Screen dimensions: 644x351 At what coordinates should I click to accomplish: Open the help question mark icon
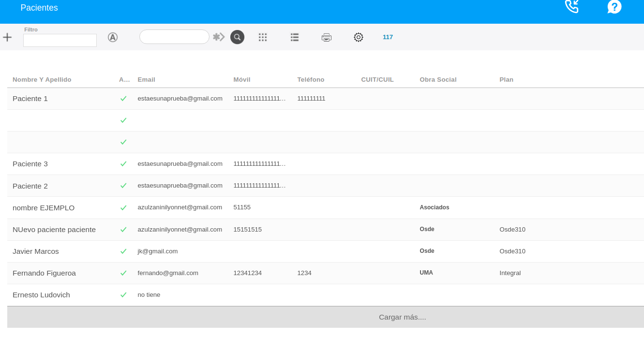coord(614,7)
